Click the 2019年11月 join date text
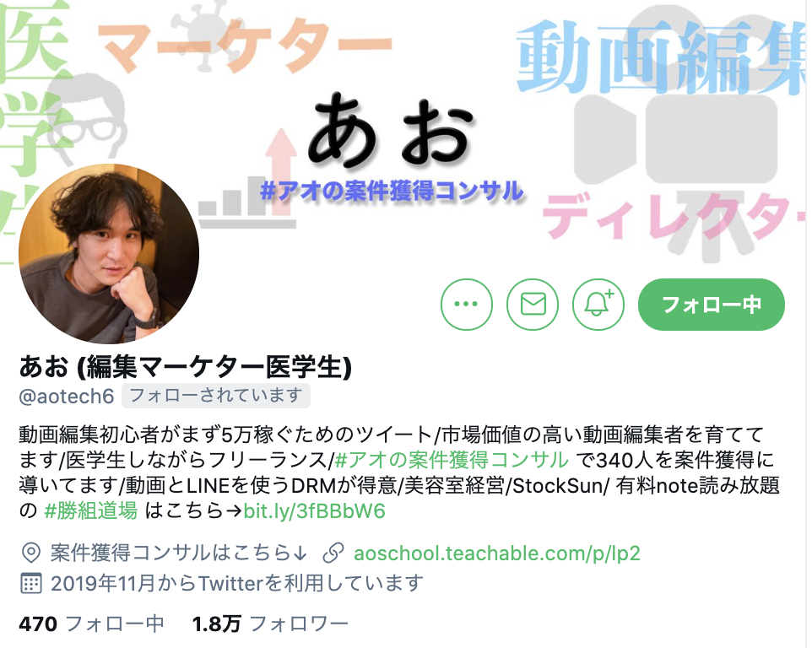The height and width of the screenshot is (648, 812). (x=237, y=583)
